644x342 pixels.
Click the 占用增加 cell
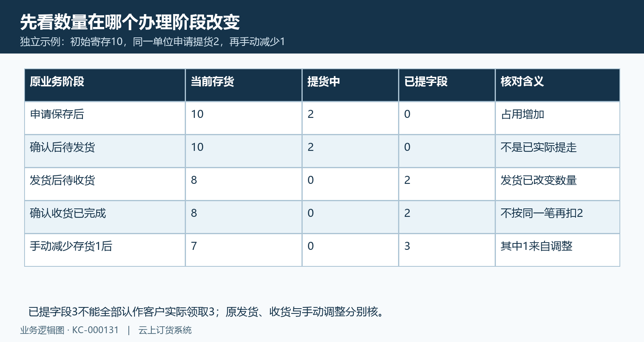(x=522, y=114)
